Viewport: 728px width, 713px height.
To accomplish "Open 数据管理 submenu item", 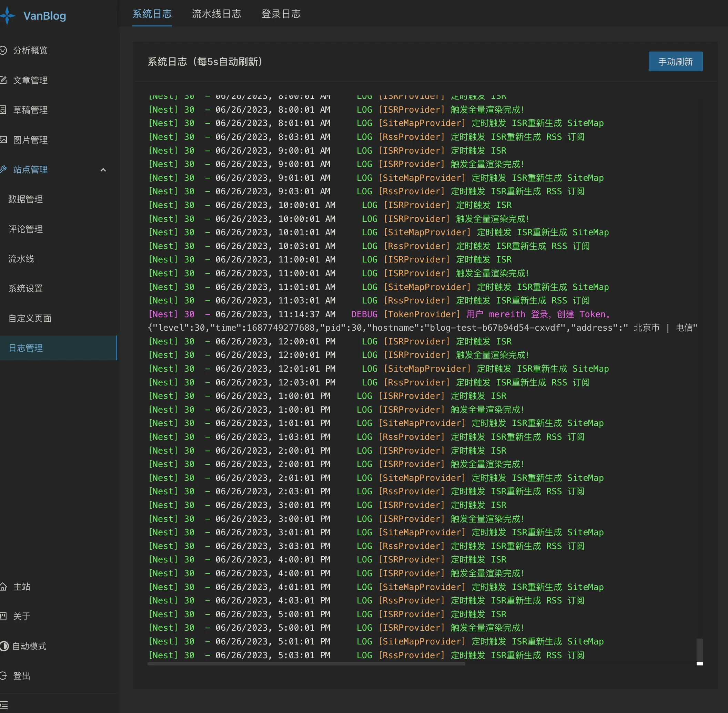I will [x=26, y=199].
